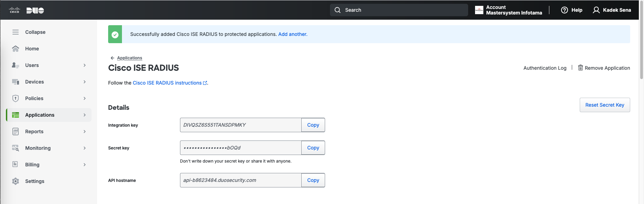Open the Monitoring menu item
The width and height of the screenshot is (644, 204).
point(38,148)
